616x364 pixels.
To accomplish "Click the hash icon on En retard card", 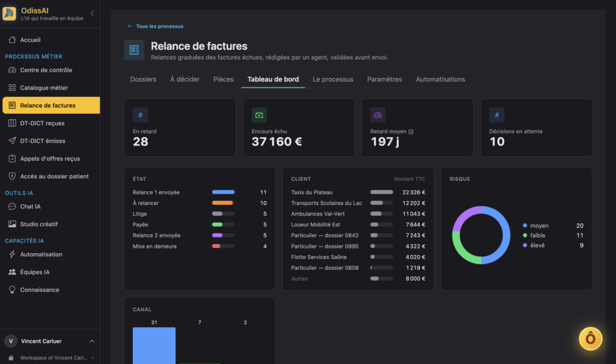I will point(140,115).
